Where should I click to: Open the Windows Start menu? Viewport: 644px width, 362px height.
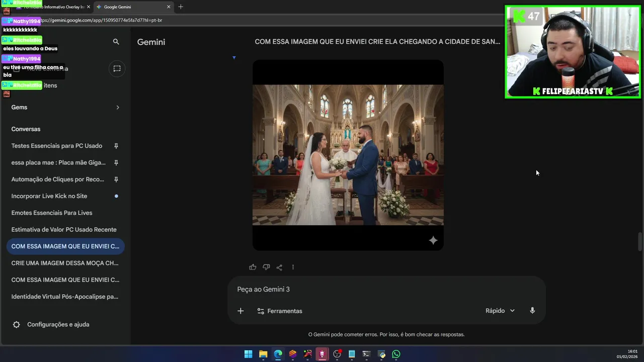coord(249,354)
